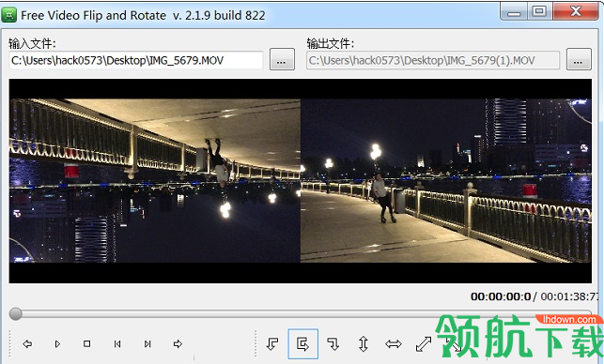Minimize the Free Video Flip window
The height and width of the screenshot is (364, 604).
click(x=514, y=11)
